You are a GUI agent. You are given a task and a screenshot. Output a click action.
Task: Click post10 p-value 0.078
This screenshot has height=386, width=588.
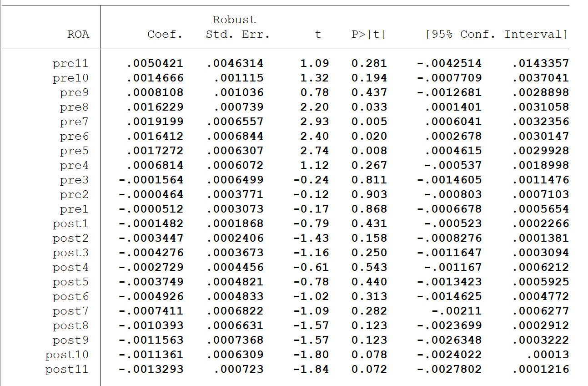[369, 355]
